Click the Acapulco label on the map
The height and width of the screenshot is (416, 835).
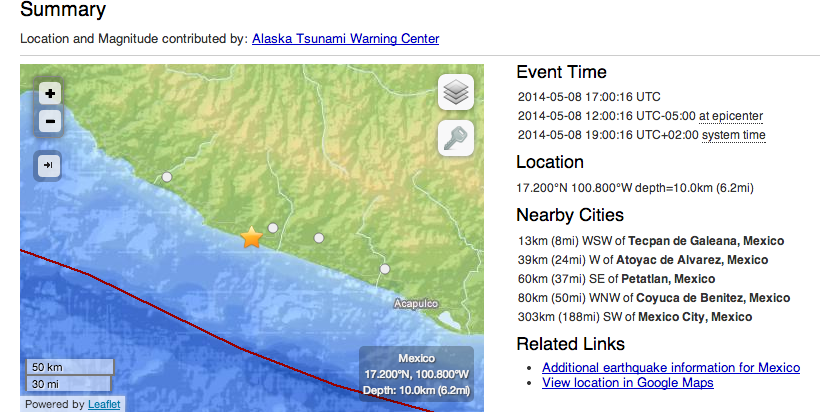click(417, 301)
